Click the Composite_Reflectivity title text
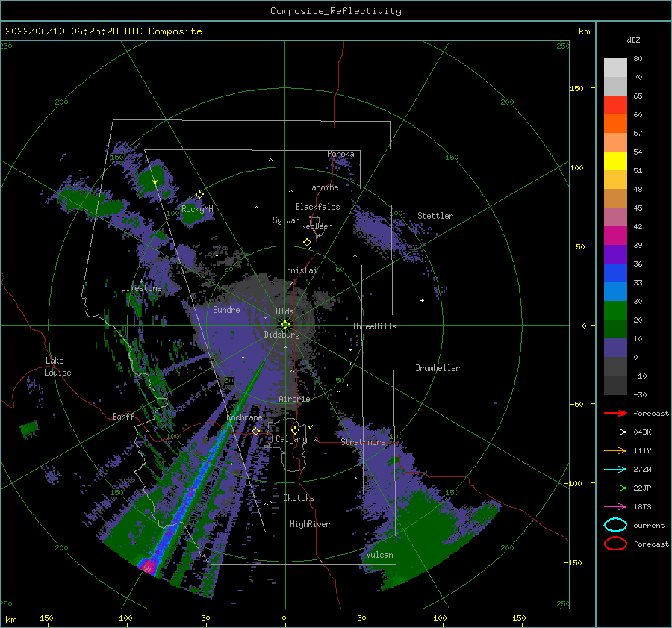This screenshot has width=672, height=628. (336, 11)
